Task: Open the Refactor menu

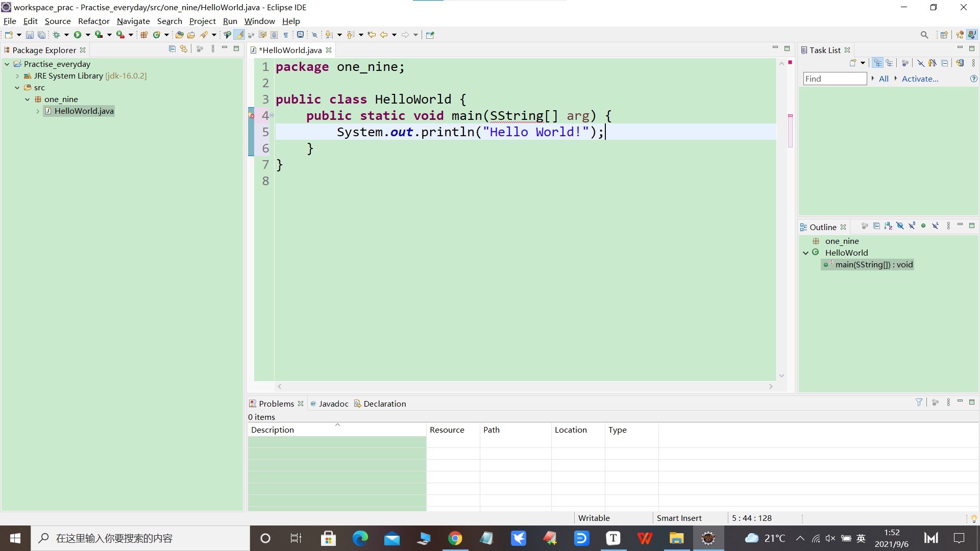Action: (93, 21)
